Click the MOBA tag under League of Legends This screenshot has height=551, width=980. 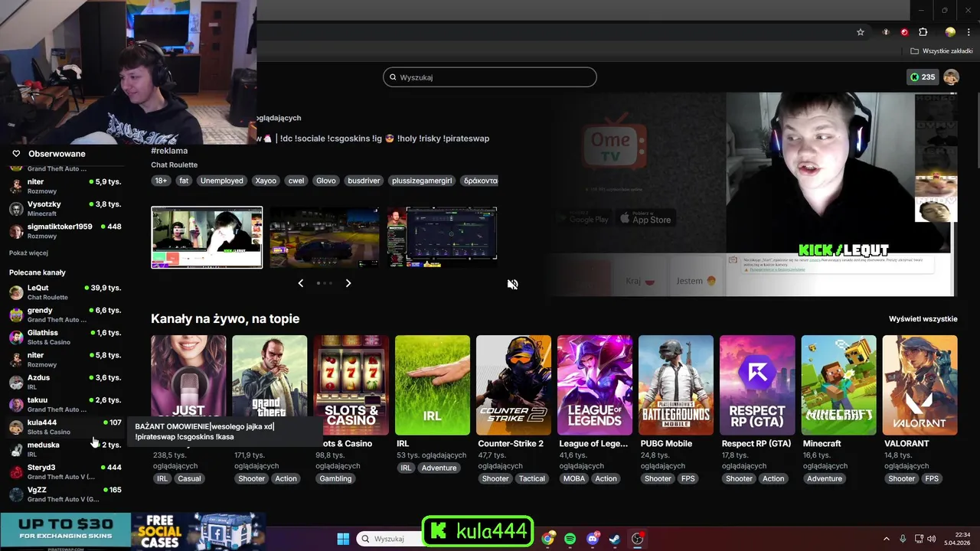point(573,478)
